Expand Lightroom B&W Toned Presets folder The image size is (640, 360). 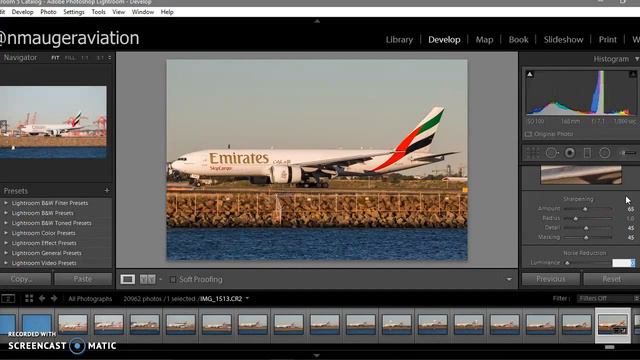tap(6, 223)
